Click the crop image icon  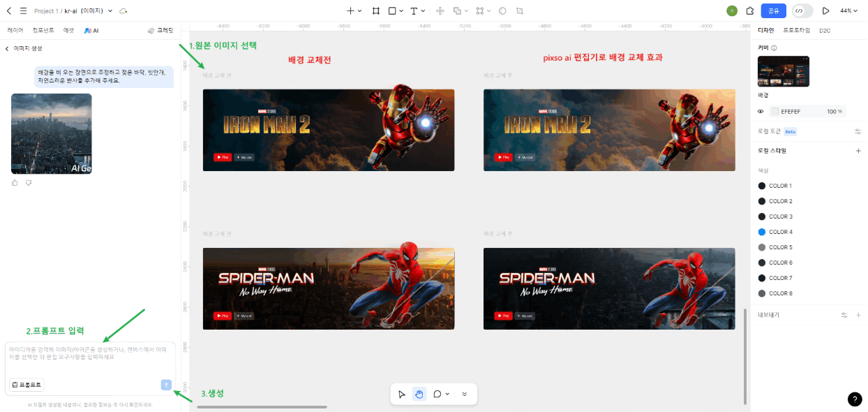(x=520, y=11)
